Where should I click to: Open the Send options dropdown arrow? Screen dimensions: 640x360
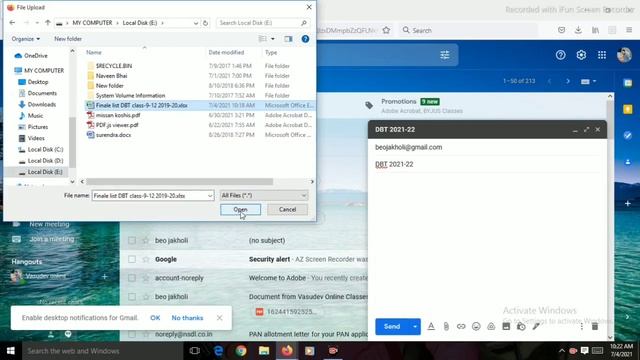coord(415,327)
